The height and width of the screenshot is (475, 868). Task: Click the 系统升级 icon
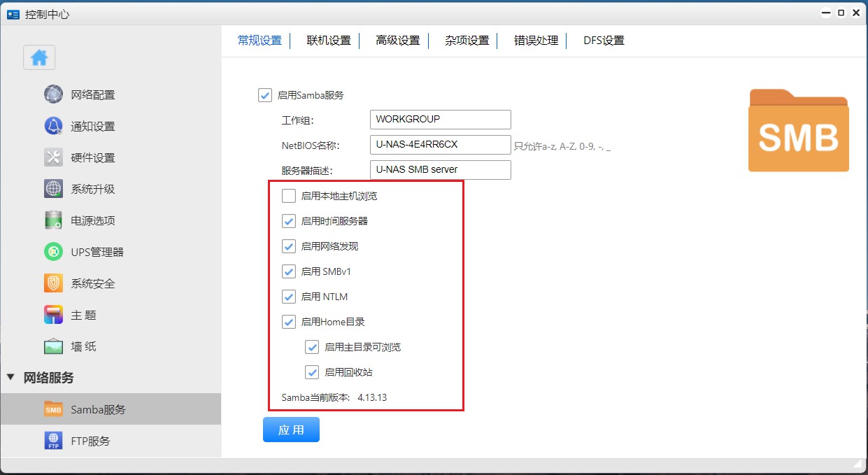pyautogui.click(x=54, y=189)
